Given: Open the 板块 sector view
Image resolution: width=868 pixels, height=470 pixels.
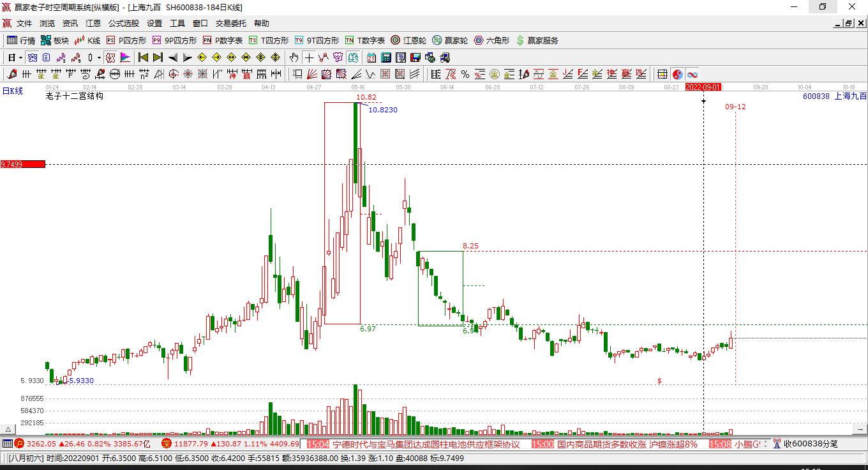Looking at the screenshot, I should (x=54, y=40).
